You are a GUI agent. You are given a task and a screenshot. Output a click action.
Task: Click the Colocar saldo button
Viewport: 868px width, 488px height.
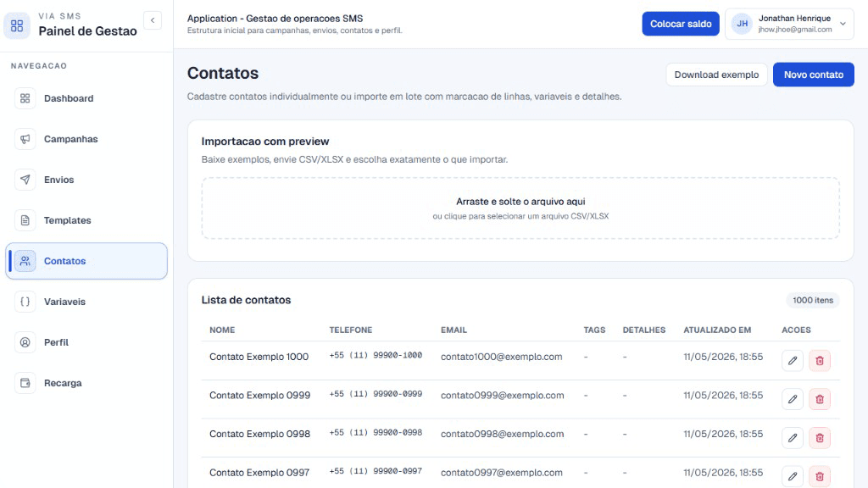pyautogui.click(x=681, y=24)
